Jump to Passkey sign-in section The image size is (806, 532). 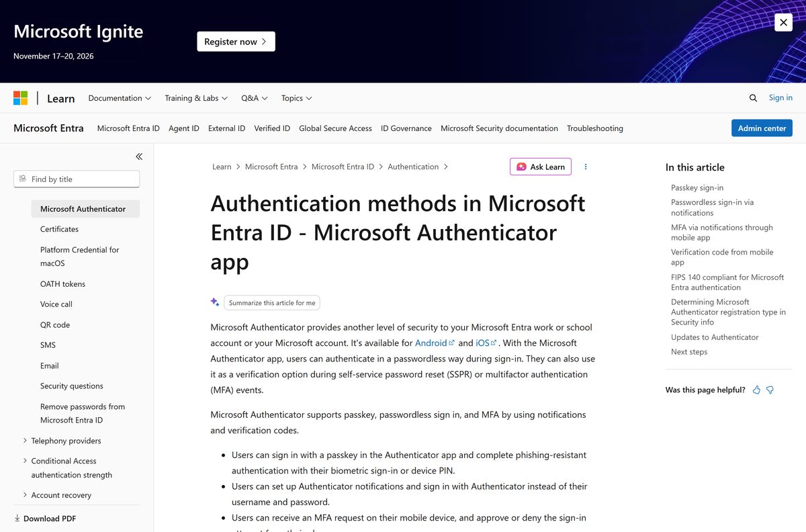(697, 187)
